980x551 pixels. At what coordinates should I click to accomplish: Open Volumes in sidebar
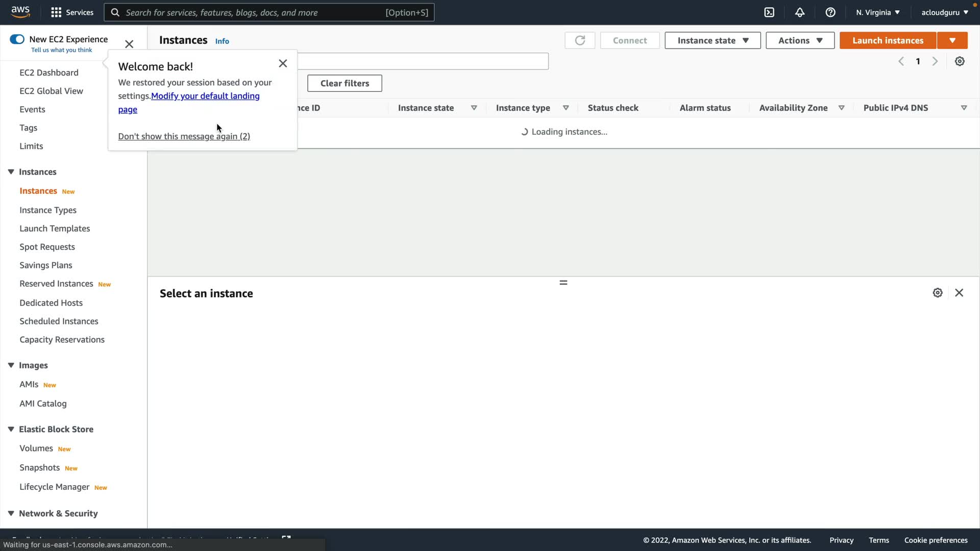[36, 448]
